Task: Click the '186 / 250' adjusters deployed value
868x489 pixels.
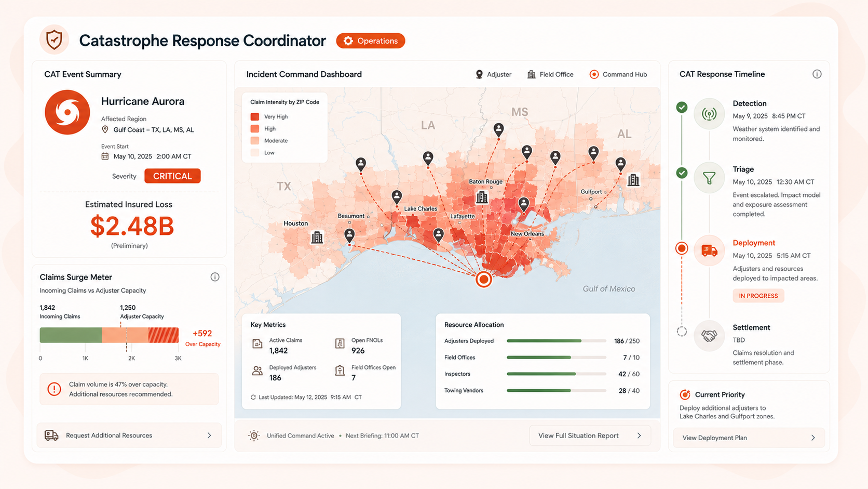Action: point(627,341)
